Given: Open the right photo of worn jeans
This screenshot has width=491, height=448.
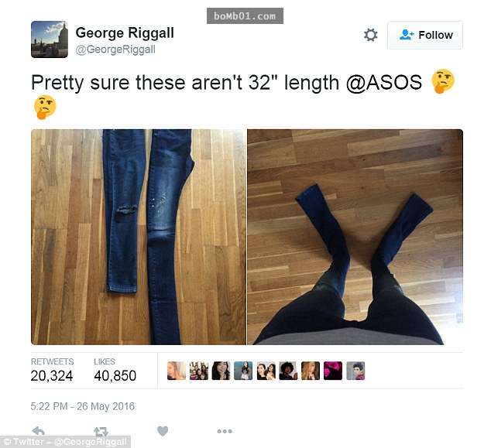Looking at the screenshot, I should pyautogui.click(x=355, y=237).
